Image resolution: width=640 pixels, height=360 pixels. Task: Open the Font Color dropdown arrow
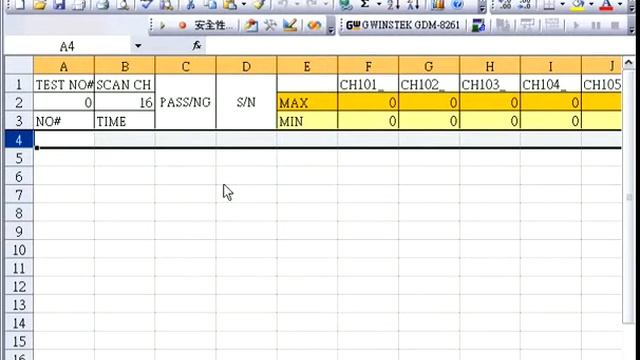pyautogui.click(x=620, y=4)
